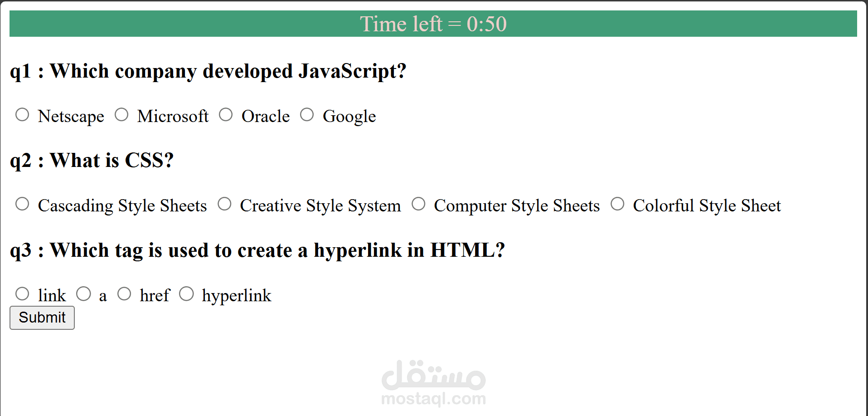Select the Microsoft radio button

121,114
